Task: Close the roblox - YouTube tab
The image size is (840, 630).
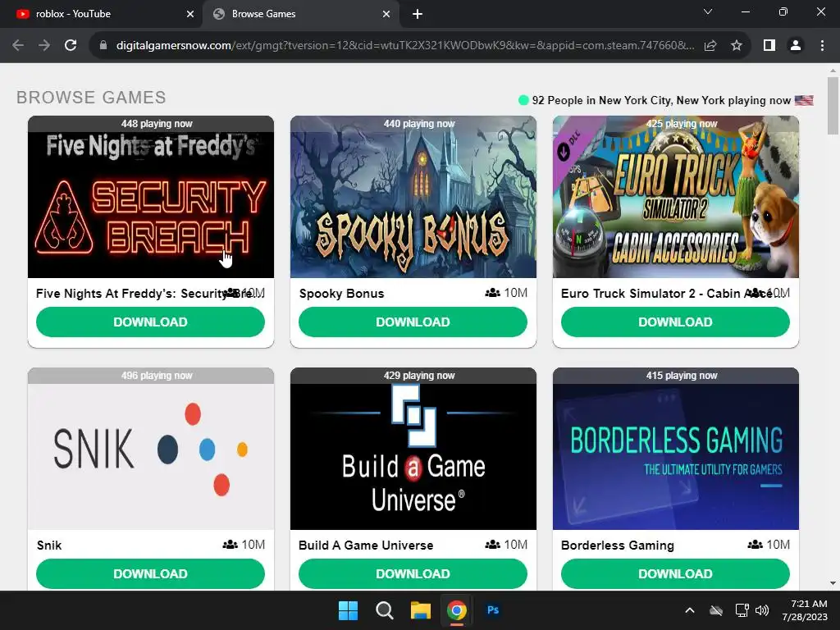Action: coord(190,14)
